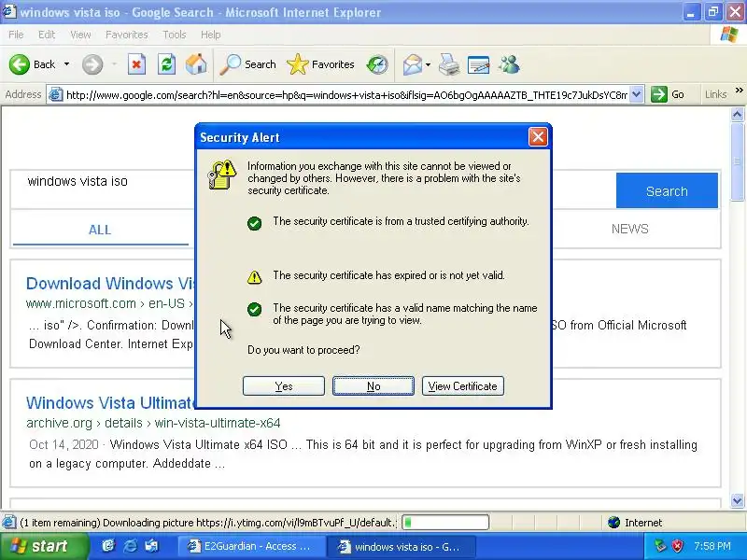The width and height of the screenshot is (747, 560).
Task: Open the View menu
Action: (80, 35)
